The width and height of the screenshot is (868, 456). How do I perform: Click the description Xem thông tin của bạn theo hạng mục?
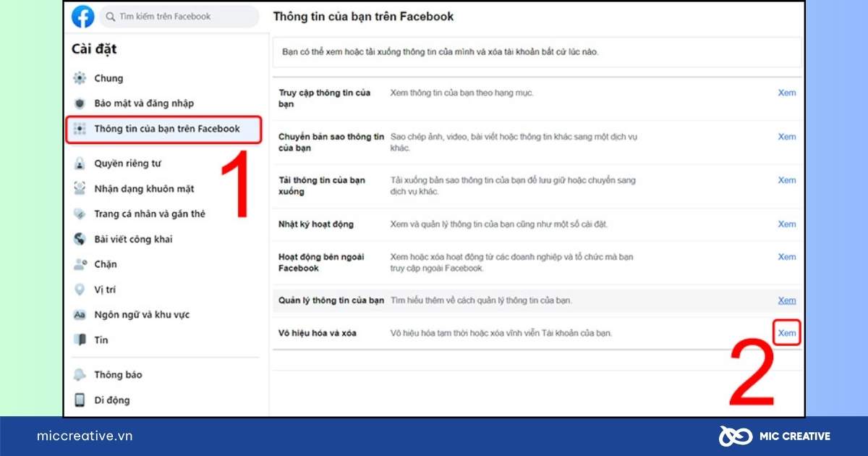(x=462, y=93)
